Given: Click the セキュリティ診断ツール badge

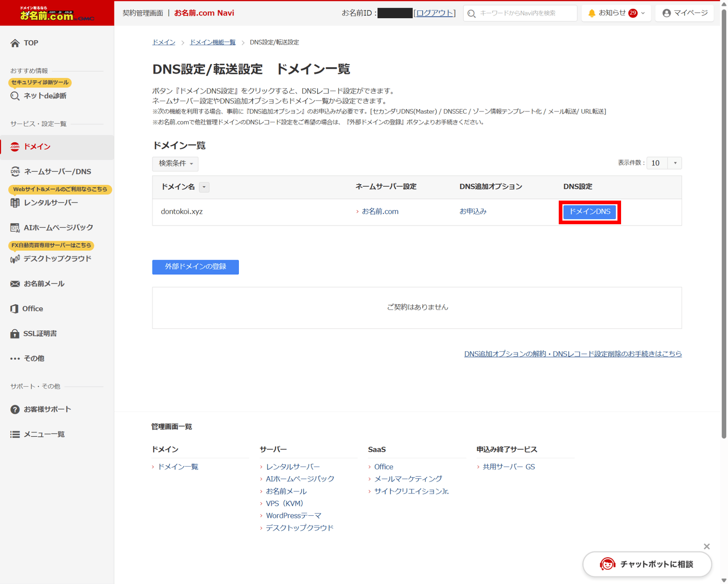Looking at the screenshot, I should (40, 82).
